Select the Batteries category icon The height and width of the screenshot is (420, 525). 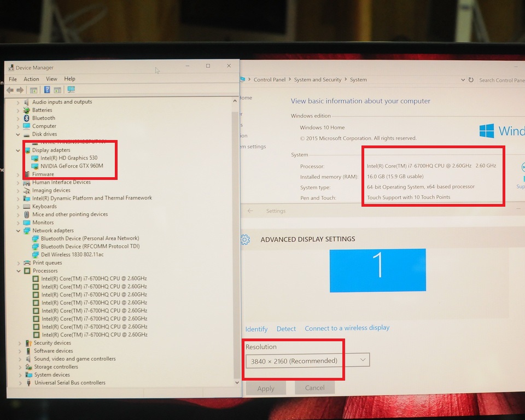[x=26, y=110]
